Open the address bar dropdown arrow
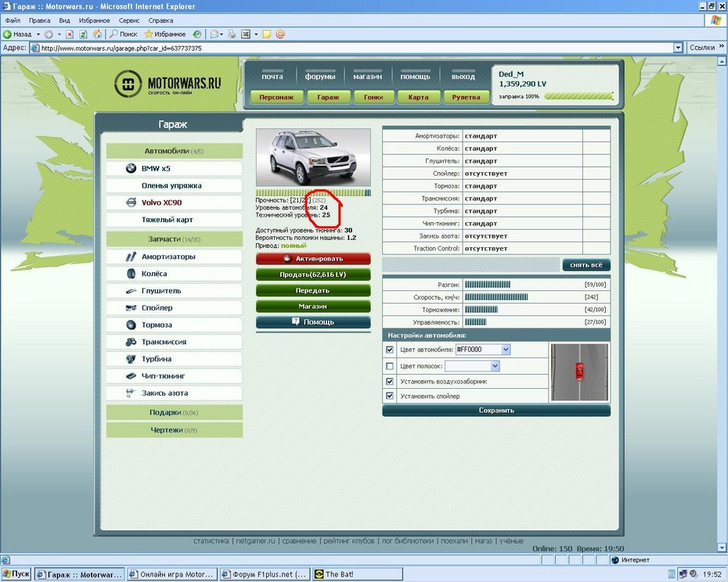Viewport: 728px width, 582px height. coord(679,48)
